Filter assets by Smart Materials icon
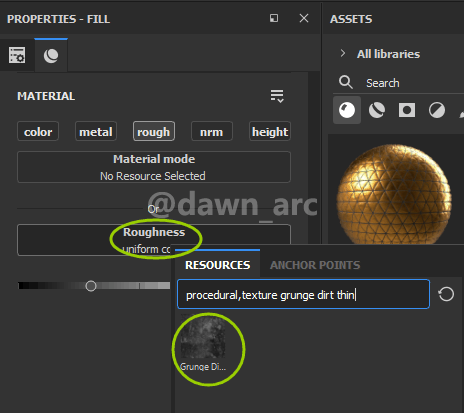Viewport: 464px width, 413px height. click(377, 110)
